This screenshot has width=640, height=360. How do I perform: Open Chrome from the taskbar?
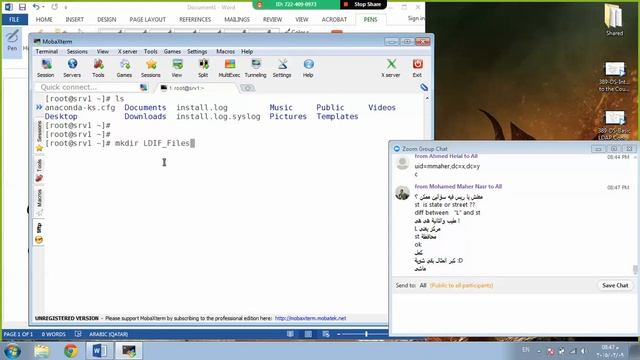click(71, 351)
